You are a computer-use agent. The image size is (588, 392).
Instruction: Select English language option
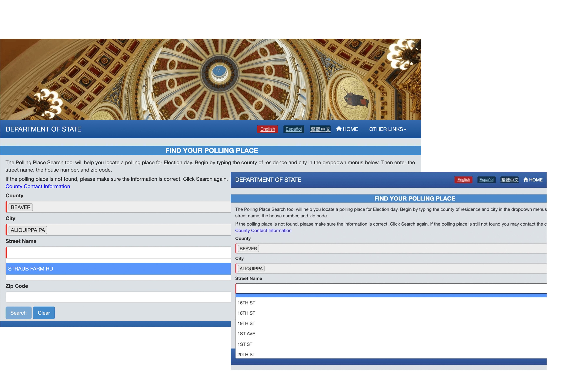click(x=267, y=129)
